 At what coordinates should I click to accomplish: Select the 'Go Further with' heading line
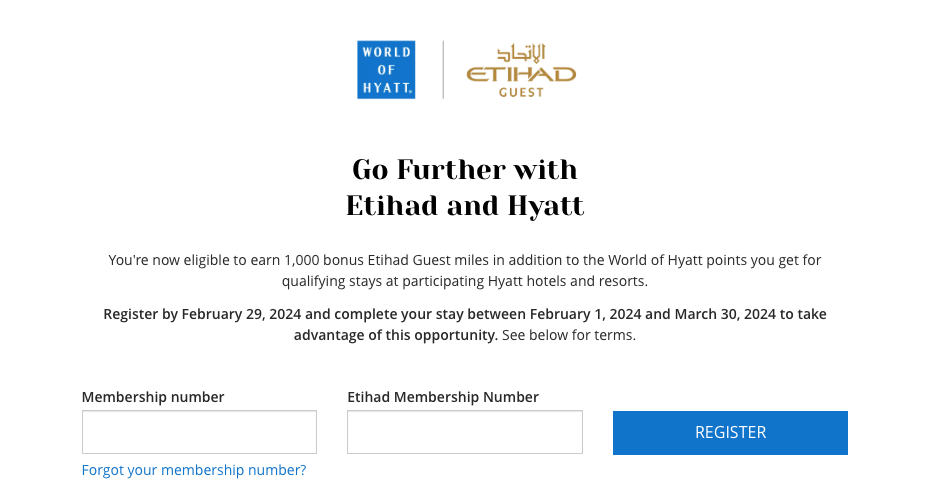(465, 170)
